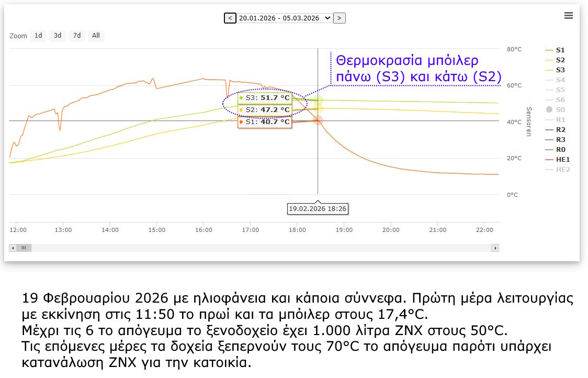Screen dimensions: 588x378
Task: Enable the greyed-out S4 sensor
Action: 561,80
